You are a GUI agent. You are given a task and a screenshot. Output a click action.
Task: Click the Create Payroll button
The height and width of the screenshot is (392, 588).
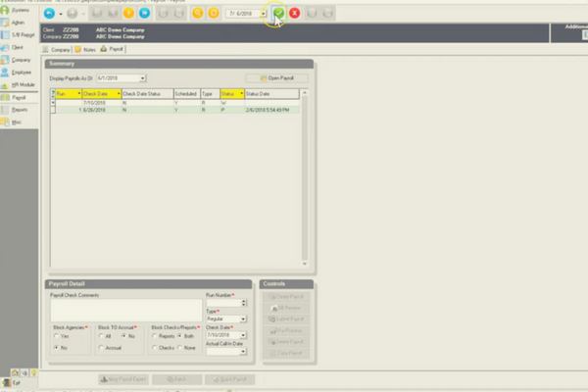[286, 297]
